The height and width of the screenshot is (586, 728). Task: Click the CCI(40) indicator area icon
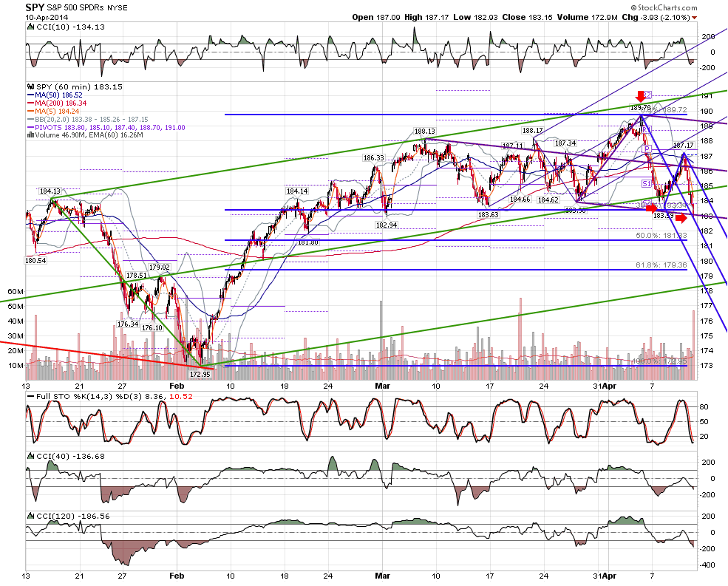pos(31,456)
